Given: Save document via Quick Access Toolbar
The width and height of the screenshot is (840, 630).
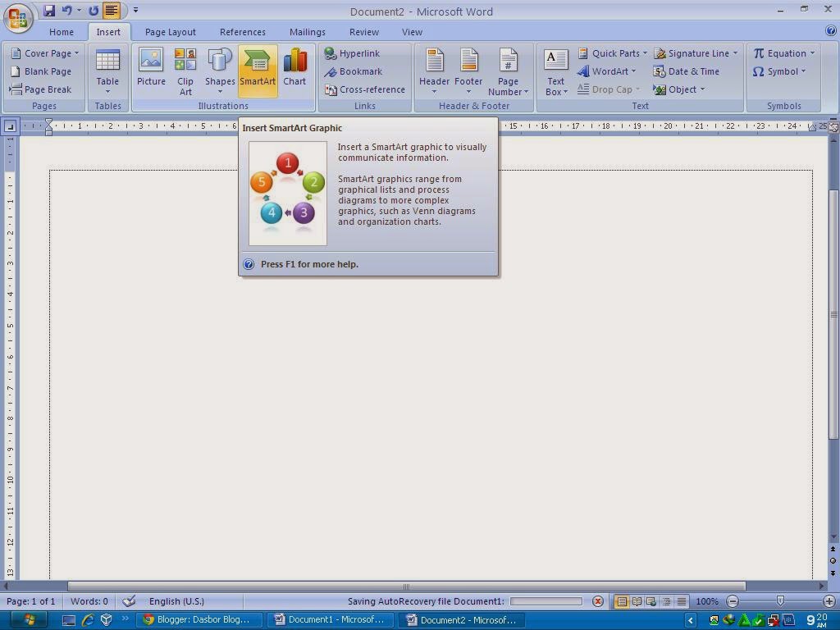Looking at the screenshot, I should (x=49, y=10).
